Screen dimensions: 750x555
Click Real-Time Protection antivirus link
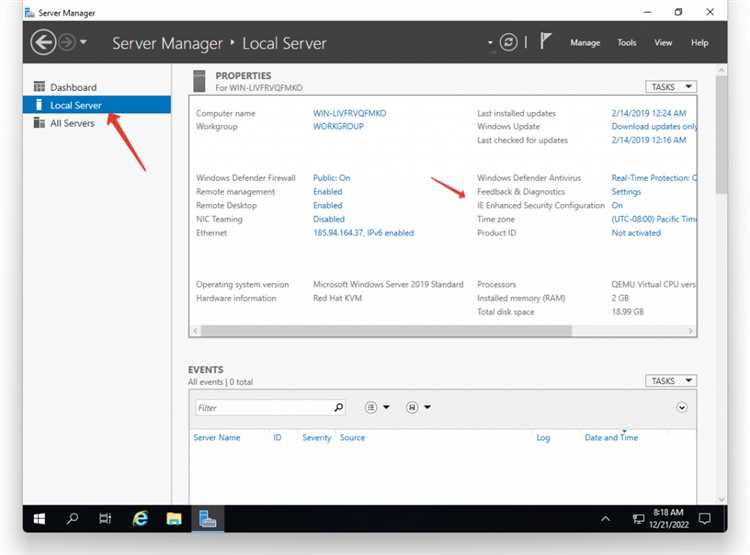pos(654,178)
